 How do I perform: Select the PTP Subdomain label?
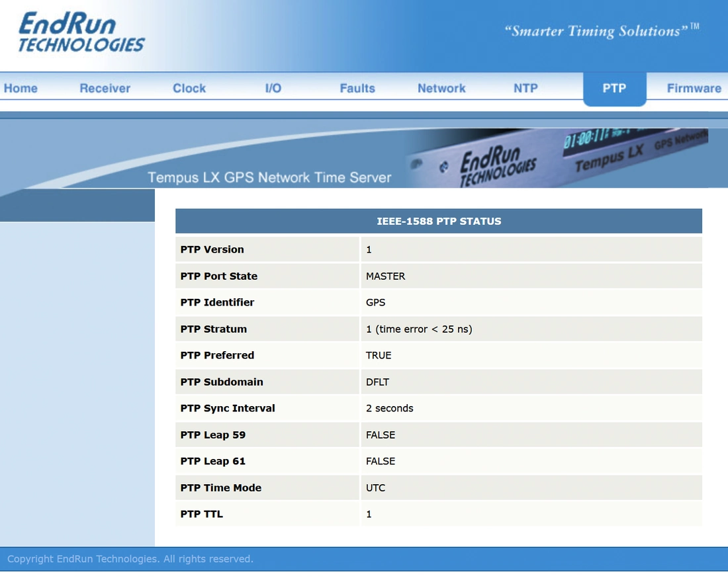click(222, 382)
